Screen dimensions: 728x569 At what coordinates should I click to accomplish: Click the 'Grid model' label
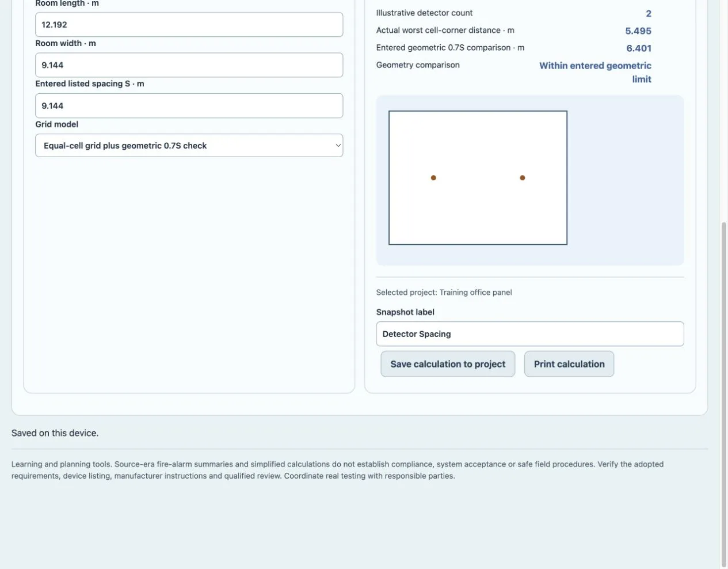pos(56,124)
